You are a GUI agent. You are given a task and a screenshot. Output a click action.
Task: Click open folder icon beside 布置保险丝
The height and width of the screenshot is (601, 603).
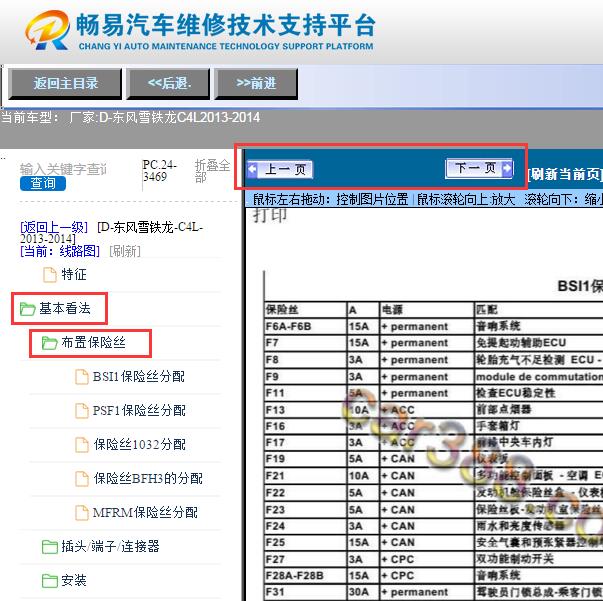click(49, 343)
